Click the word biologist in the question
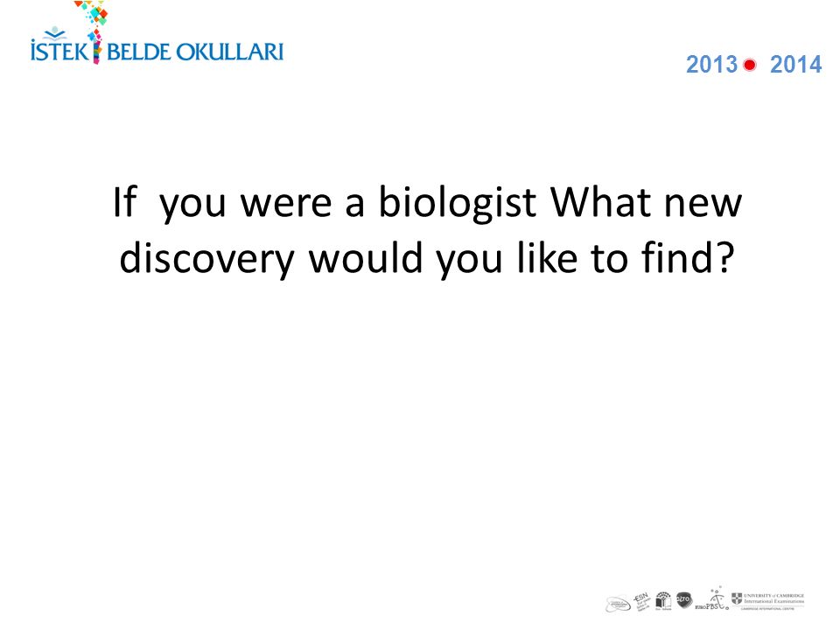Image resolution: width=840 pixels, height=630 pixels. pos(458,203)
